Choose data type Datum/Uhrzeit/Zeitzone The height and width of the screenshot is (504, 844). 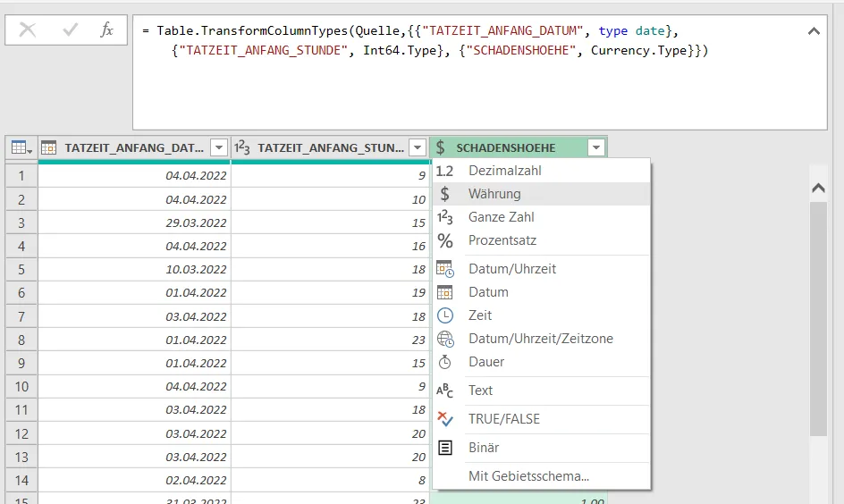542,339
